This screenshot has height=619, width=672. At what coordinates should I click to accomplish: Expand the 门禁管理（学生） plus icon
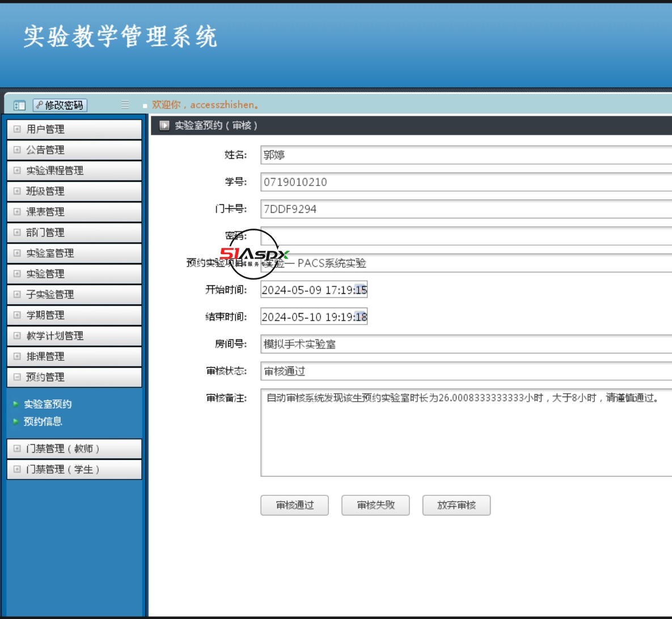tap(17, 469)
